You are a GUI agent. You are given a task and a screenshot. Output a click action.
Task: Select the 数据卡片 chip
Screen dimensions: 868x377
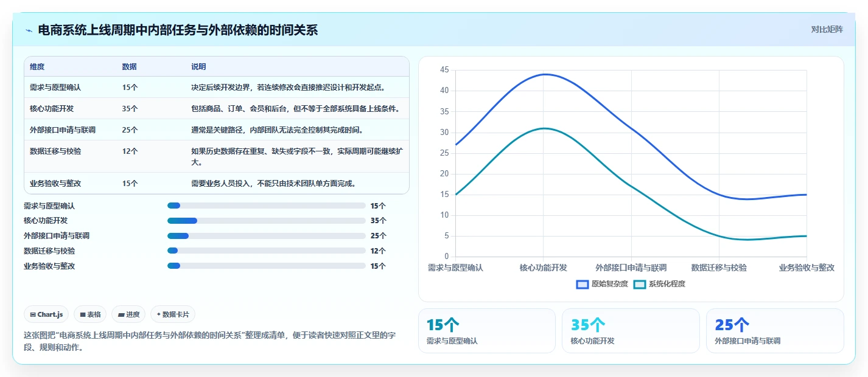tap(173, 314)
